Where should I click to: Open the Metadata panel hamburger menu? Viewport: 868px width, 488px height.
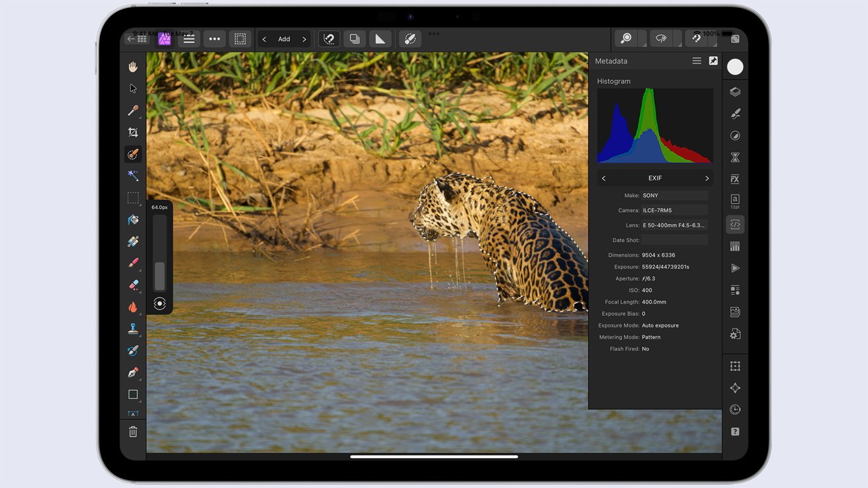[x=697, y=61]
